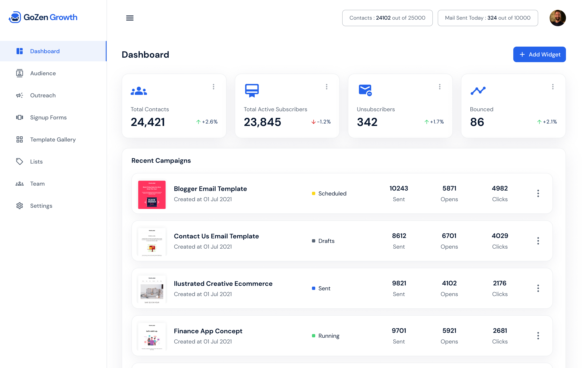Go to Dashboard in the sidebar
Viewport: 588px width, 368px height.
(x=53, y=51)
